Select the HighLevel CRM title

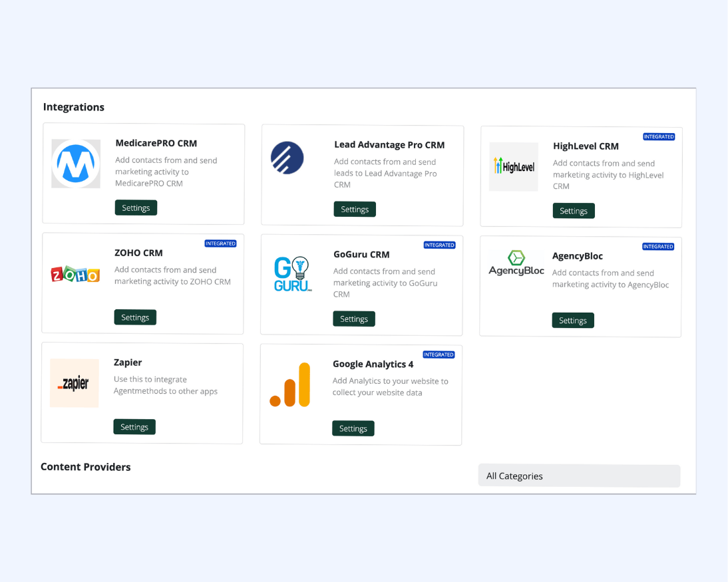(586, 146)
